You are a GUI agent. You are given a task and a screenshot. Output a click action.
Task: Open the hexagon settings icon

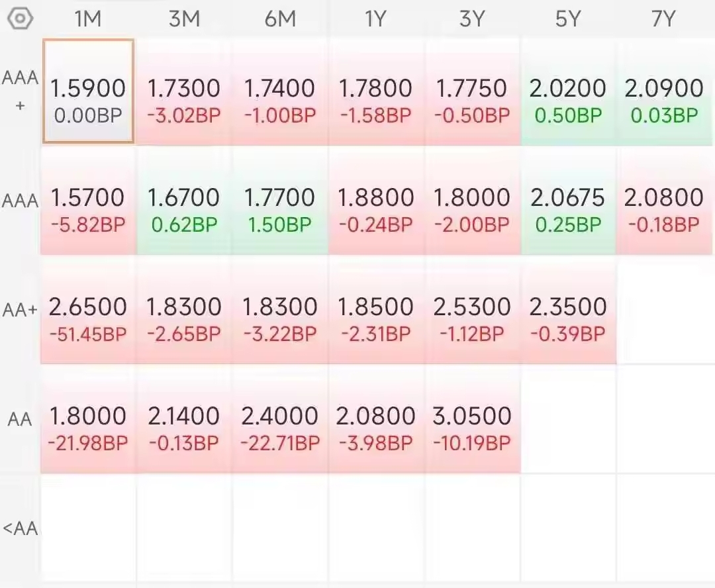[x=20, y=19]
